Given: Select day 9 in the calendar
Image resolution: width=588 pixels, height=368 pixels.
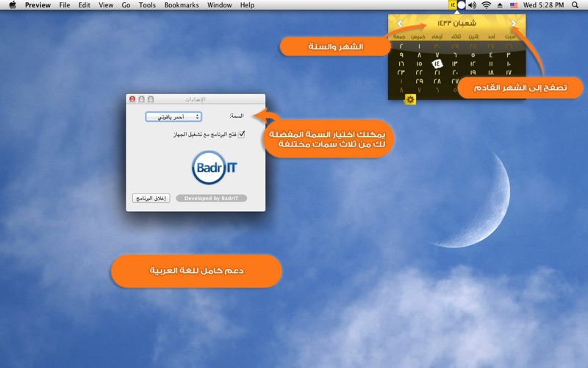Looking at the screenshot, I should click(x=401, y=55).
